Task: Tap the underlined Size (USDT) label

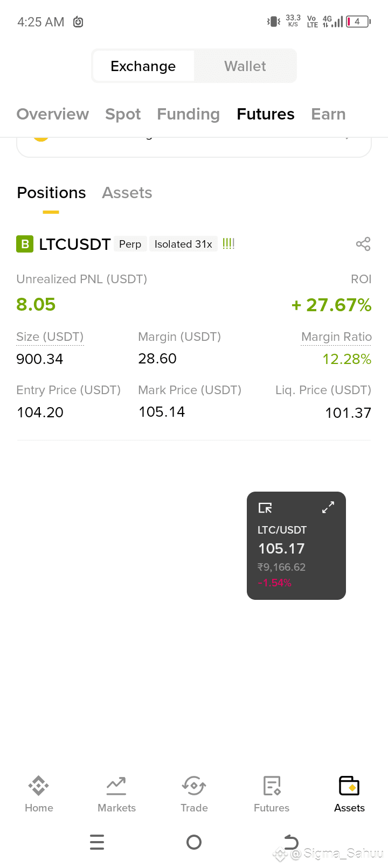Action: [50, 337]
